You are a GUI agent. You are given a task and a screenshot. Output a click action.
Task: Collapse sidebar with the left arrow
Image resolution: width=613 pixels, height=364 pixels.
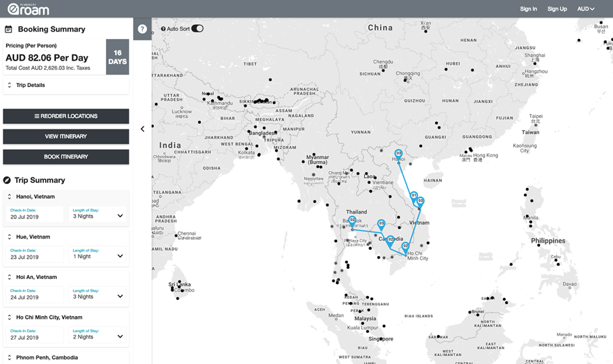tap(143, 129)
